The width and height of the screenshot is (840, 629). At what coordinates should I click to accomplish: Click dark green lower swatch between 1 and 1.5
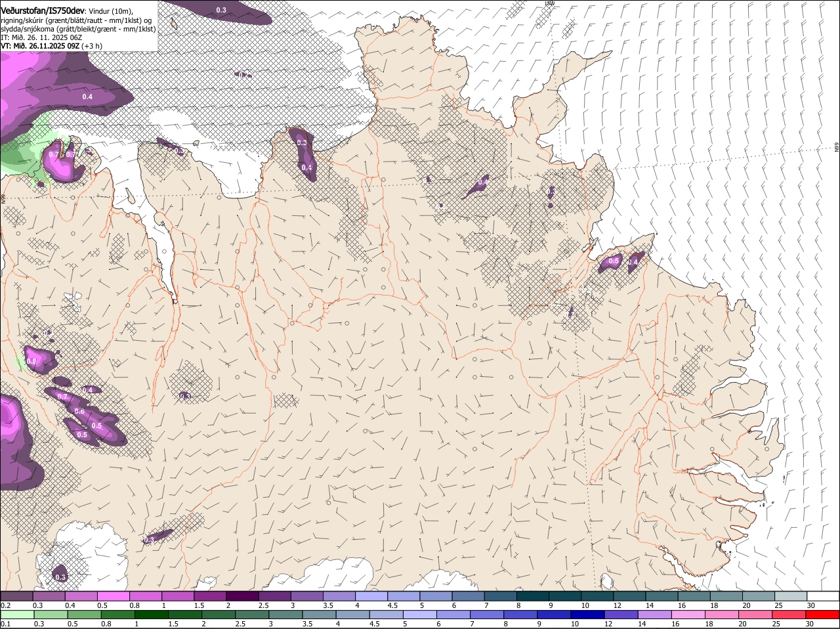(x=152, y=615)
